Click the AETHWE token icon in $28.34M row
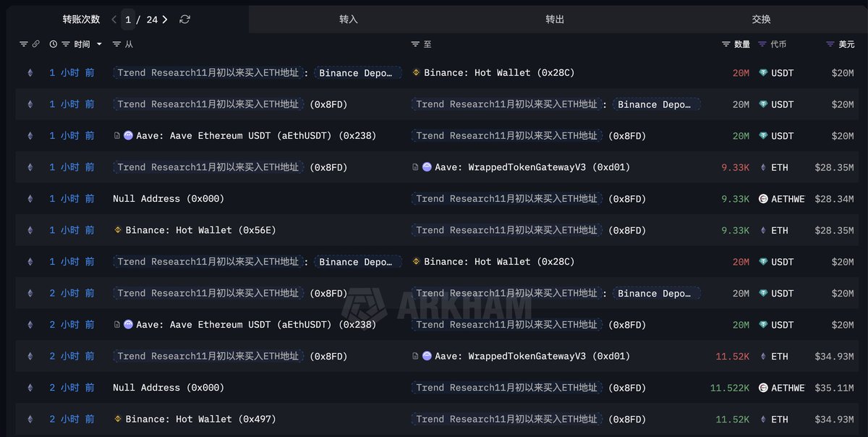Image resolution: width=868 pixels, height=437 pixels. [763, 198]
